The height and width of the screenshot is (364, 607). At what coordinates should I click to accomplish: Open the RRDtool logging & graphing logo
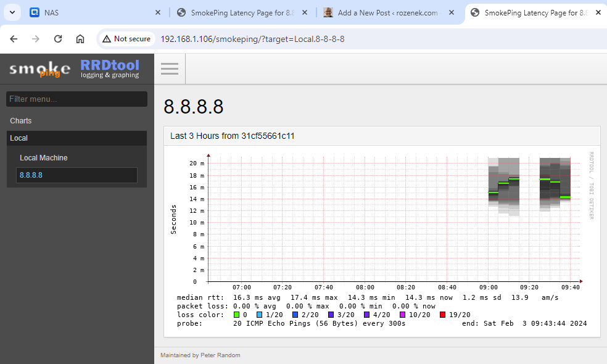pyautogui.click(x=110, y=68)
